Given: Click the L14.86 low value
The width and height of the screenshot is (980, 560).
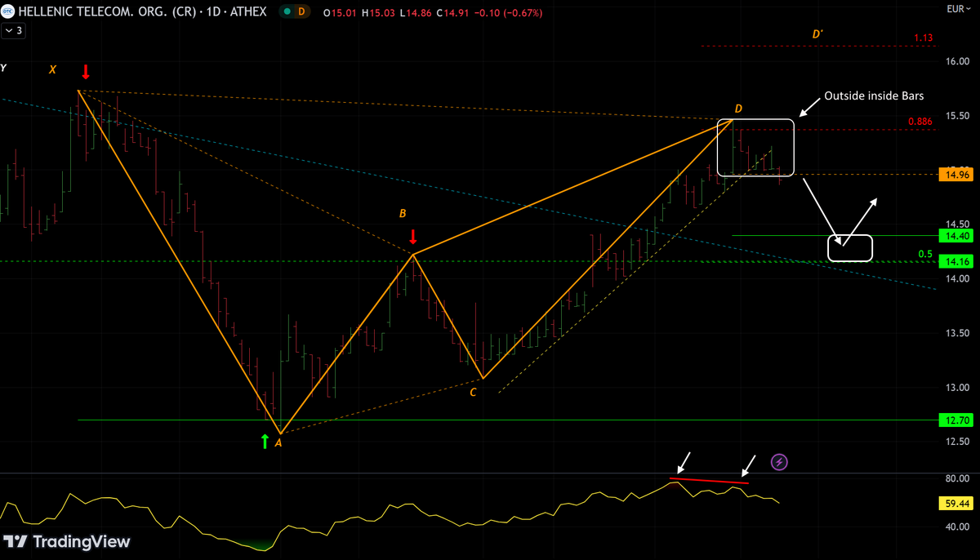Looking at the screenshot, I should click(x=415, y=13).
